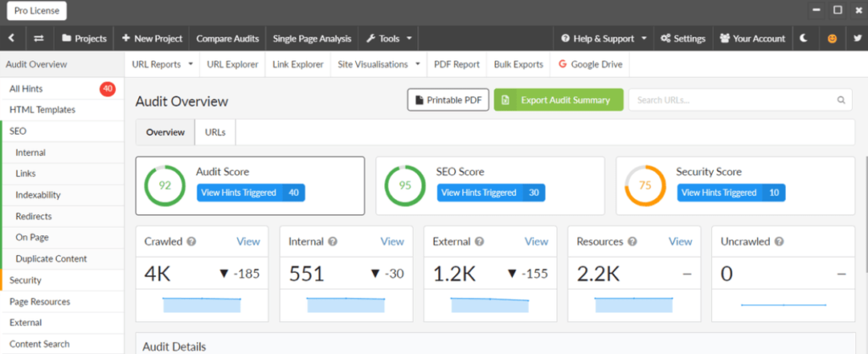Screen dimensions: 868x354
Task: Select Audit Overview in sidebar
Action: [62, 64]
